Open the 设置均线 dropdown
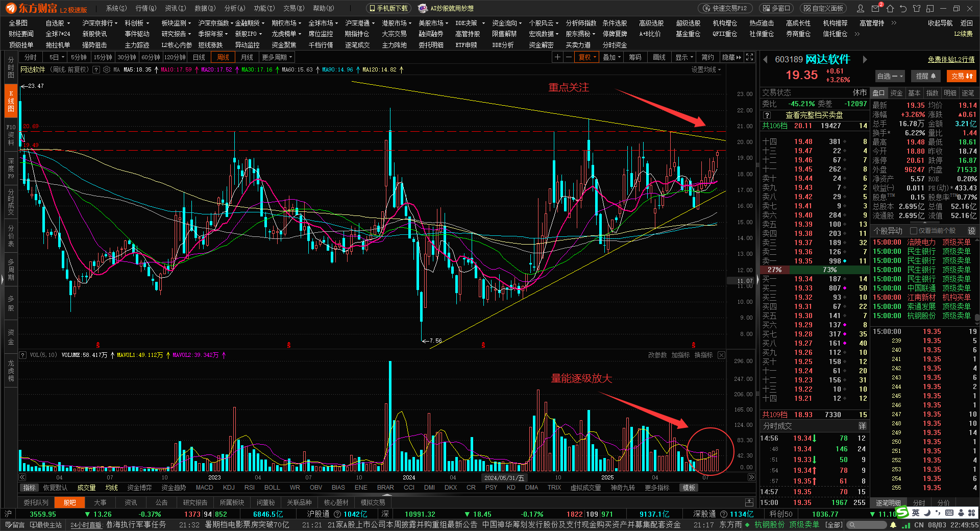980x531 pixels. (706, 69)
